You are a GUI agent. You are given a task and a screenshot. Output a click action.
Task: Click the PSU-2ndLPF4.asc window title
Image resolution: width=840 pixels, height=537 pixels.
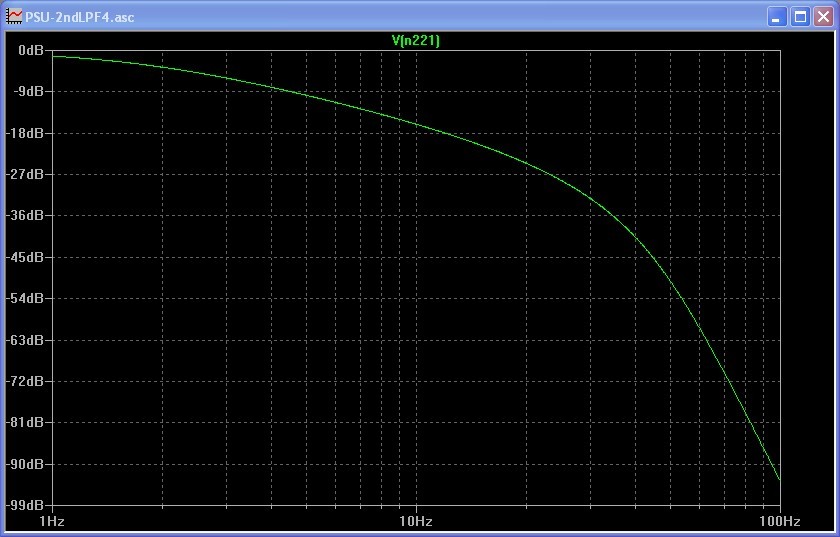[79, 17]
